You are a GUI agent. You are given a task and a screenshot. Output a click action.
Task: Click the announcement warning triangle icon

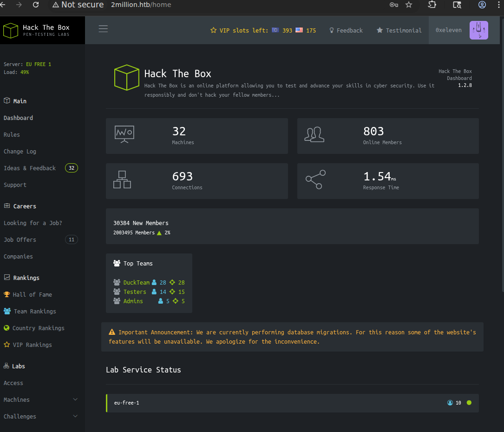point(112,332)
